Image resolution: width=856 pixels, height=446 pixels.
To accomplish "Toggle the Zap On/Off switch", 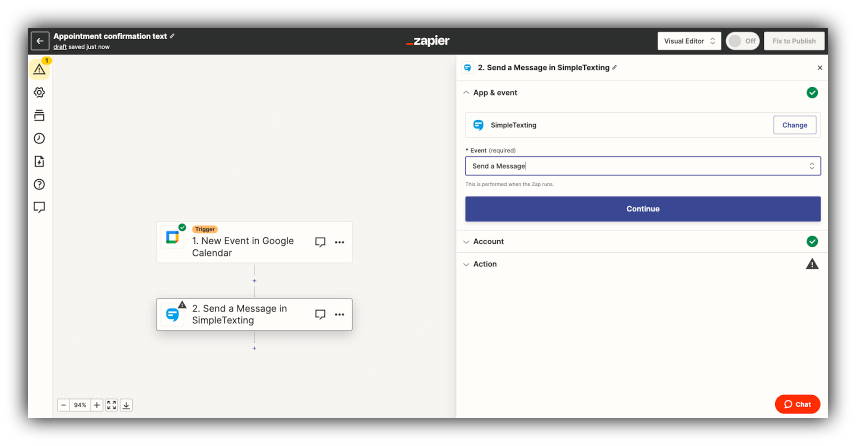I will pos(741,41).
